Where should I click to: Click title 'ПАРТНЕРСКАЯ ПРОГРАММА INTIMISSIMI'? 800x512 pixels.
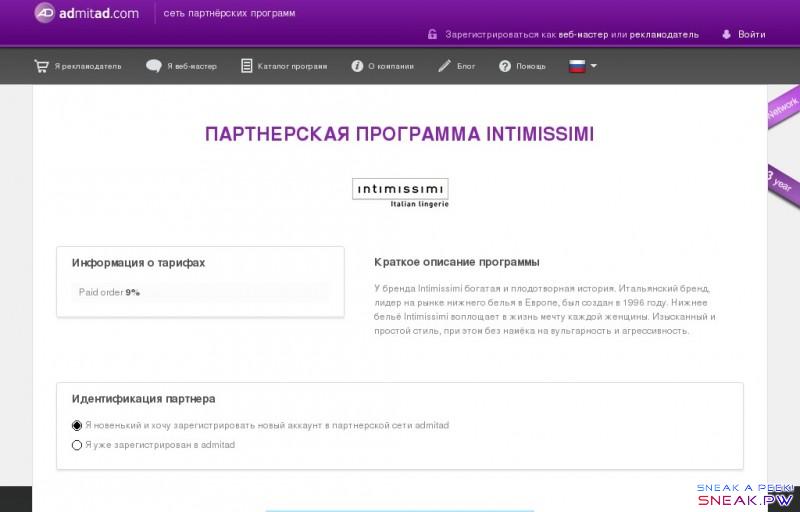point(399,134)
